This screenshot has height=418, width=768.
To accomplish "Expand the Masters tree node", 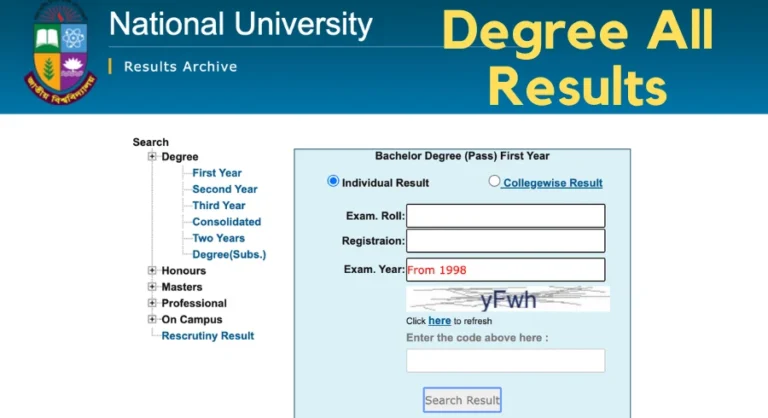I will point(152,287).
